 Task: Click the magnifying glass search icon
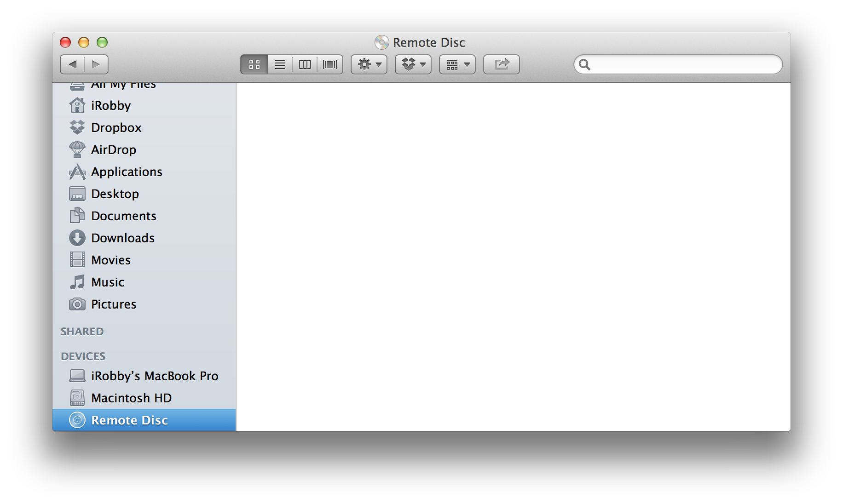(x=584, y=64)
